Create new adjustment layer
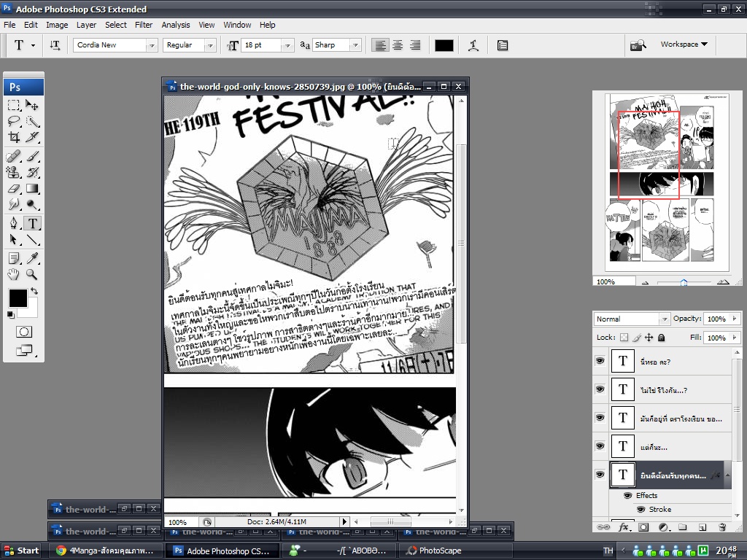Screen dimensions: 747x560 pos(663,527)
